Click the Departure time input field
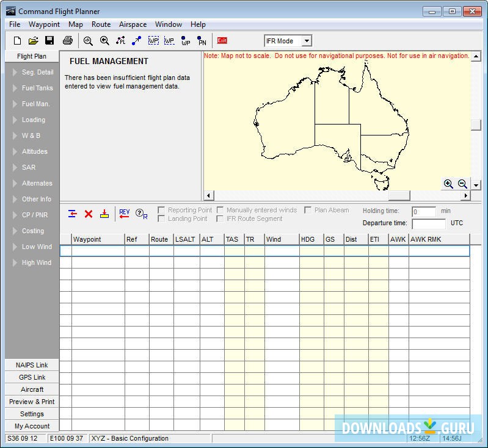 429,223
